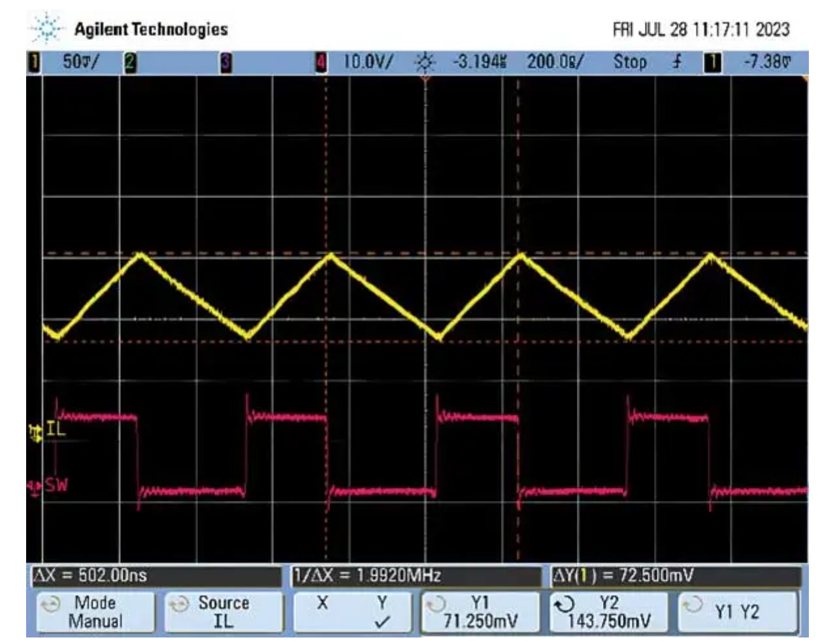Toggle the Y1 Y2 linked cursors softkey
The image size is (818, 644).
tap(737, 612)
